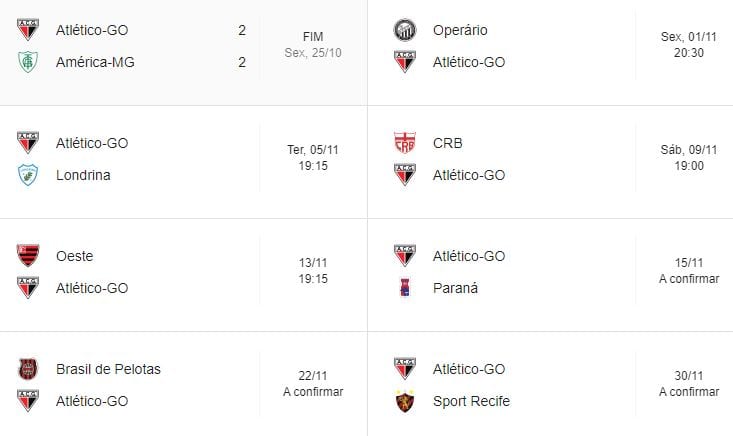Click the Operário club crest

[x=405, y=30]
